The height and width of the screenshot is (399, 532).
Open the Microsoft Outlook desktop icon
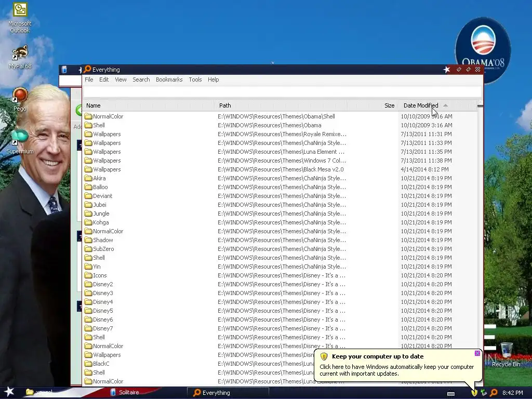(20, 17)
